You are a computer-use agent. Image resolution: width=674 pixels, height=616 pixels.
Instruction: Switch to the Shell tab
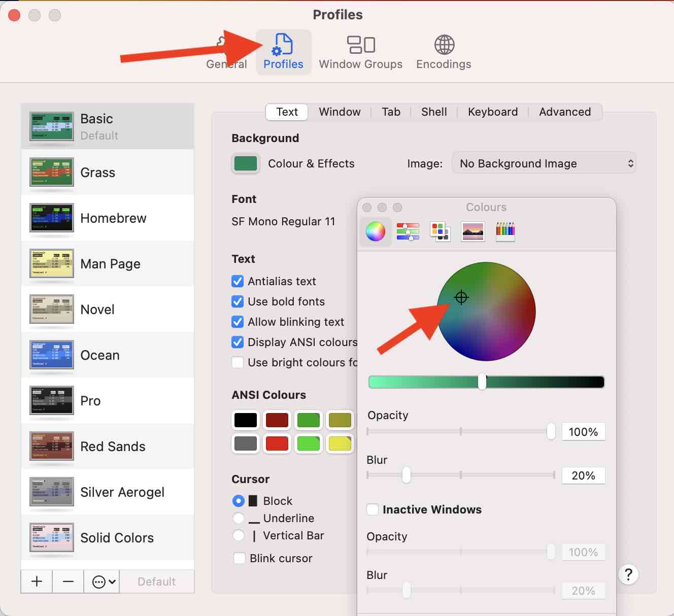point(433,112)
